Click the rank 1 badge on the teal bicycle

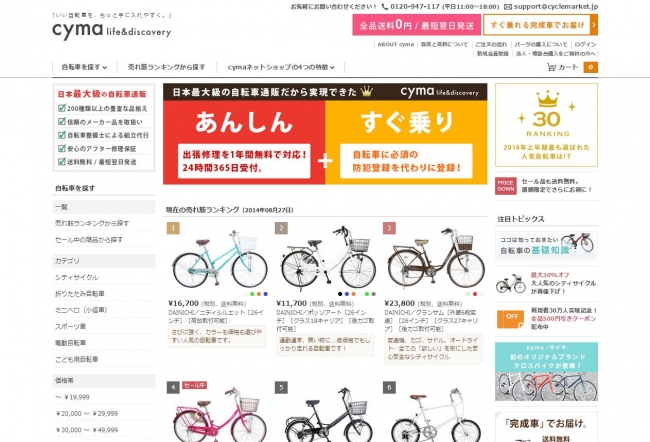[173, 228]
